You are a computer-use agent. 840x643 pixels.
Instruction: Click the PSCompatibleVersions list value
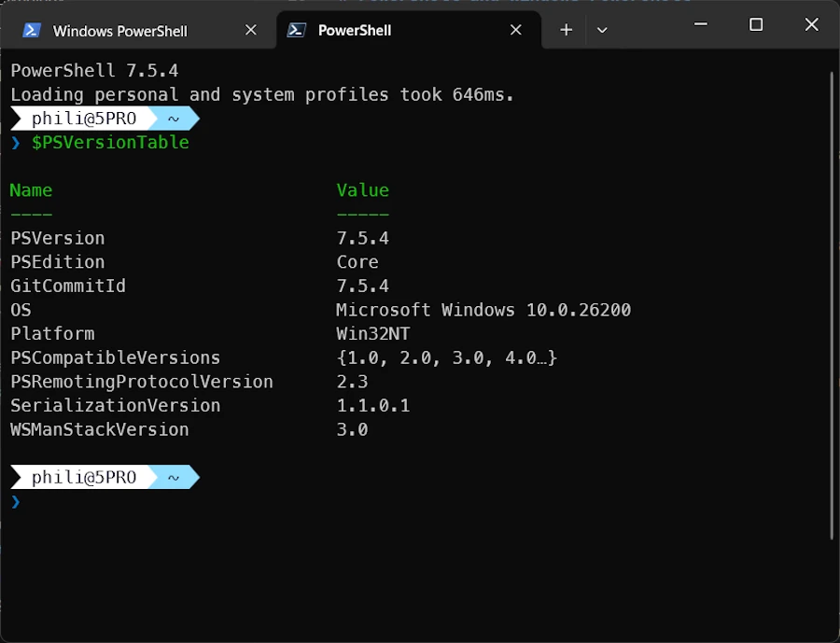[x=446, y=357]
